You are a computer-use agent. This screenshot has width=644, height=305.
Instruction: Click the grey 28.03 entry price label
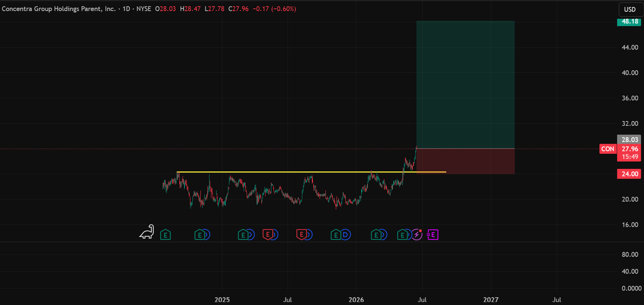pyautogui.click(x=628, y=139)
